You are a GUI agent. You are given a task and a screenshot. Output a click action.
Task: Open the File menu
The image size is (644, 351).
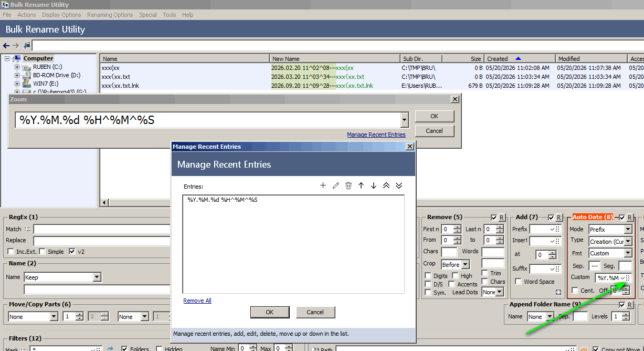[x=7, y=15]
